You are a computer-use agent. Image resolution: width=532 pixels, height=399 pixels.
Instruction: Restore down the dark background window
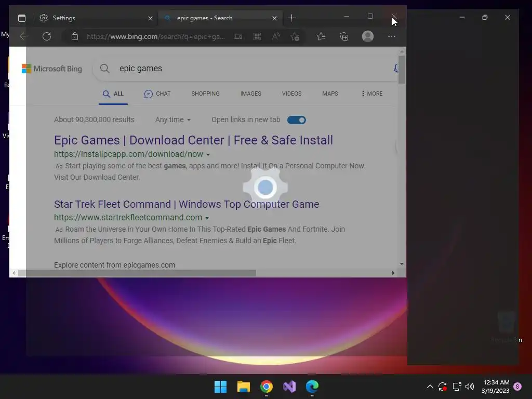[485, 17]
